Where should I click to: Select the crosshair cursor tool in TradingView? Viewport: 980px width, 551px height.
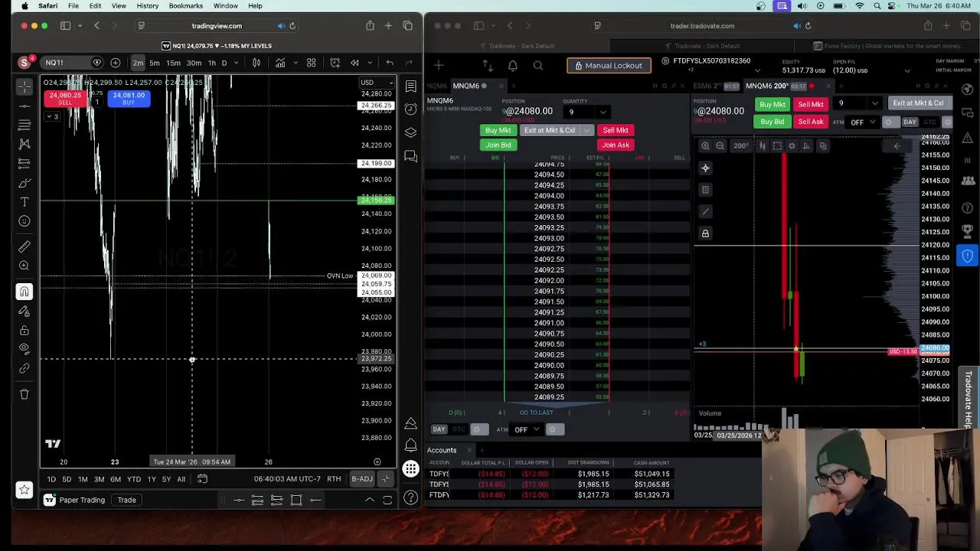[24, 86]
